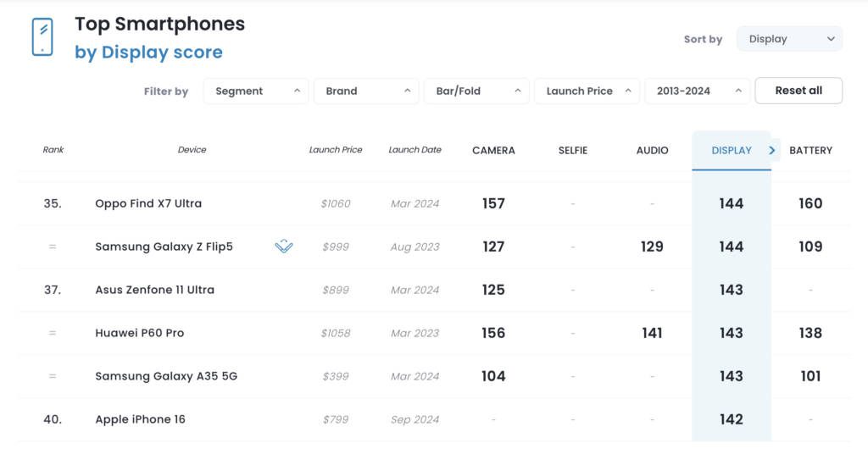Open the Sort by Display dropdown
This screenshot has height=460, width=868.
click(789, 39)
